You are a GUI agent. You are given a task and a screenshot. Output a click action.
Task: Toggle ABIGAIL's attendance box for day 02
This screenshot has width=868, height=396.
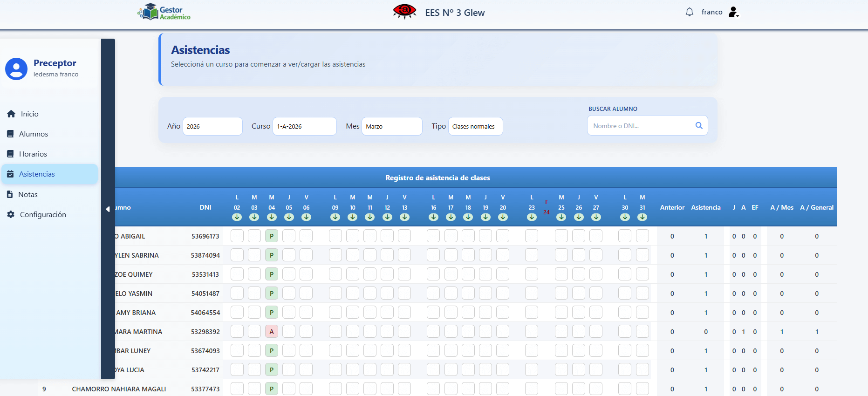[237, 236]
